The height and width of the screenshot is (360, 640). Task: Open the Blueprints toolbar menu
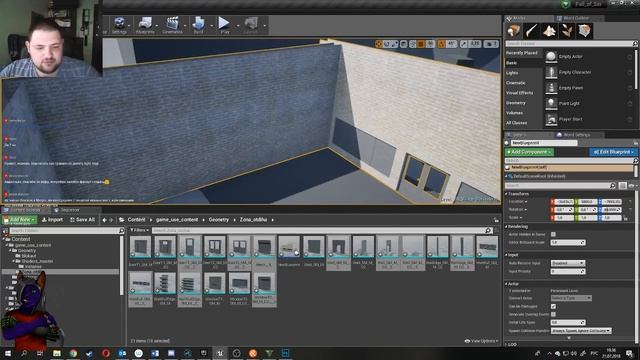[x=145, y=24]
